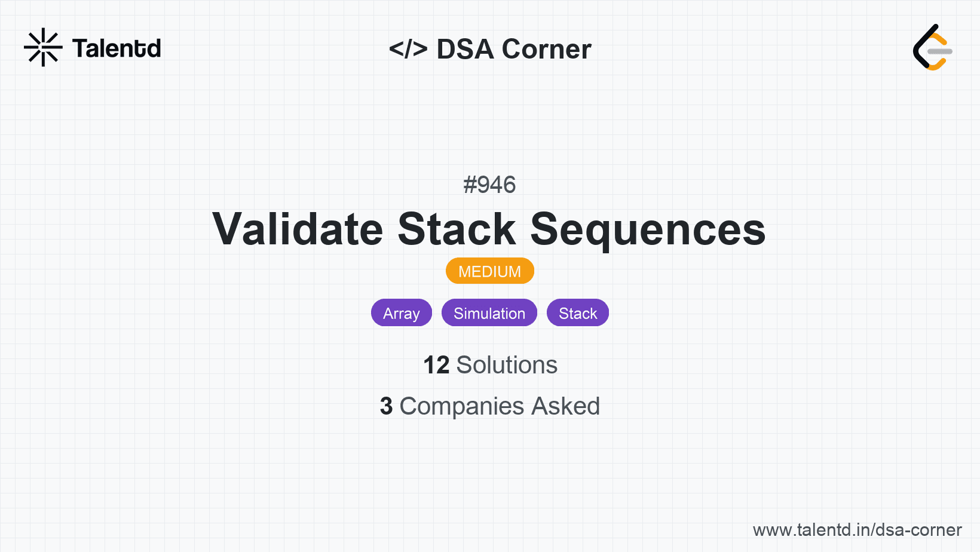Image resolution: width=980 pixels, height=552 pixels.
Task: Click the bold number 12
Action: [436, 365]
